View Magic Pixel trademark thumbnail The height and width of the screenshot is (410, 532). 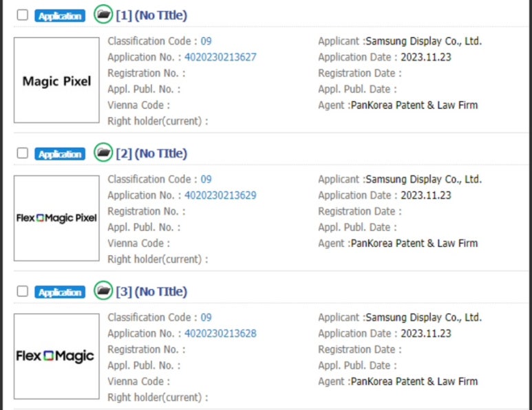click(x=56, y=80)
